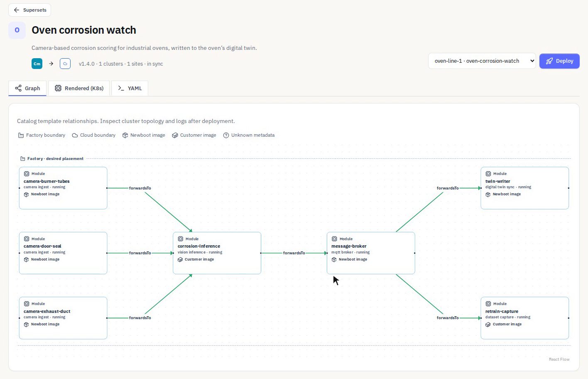Go back to Supersets
588x379 pixels.
click(x=29, y=10)
